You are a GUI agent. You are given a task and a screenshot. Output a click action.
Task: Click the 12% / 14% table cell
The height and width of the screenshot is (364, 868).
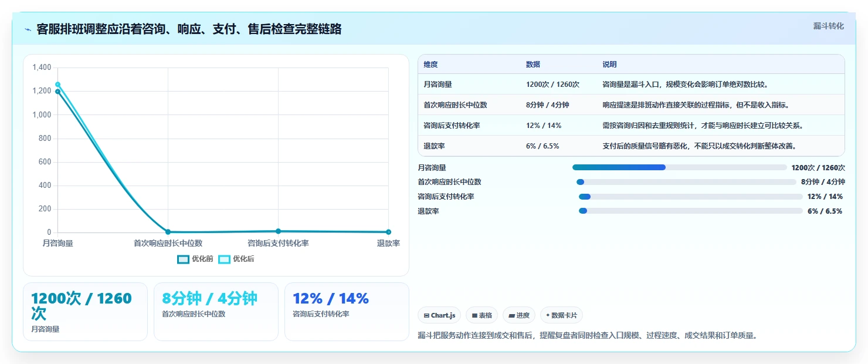[x=544, y=126]
